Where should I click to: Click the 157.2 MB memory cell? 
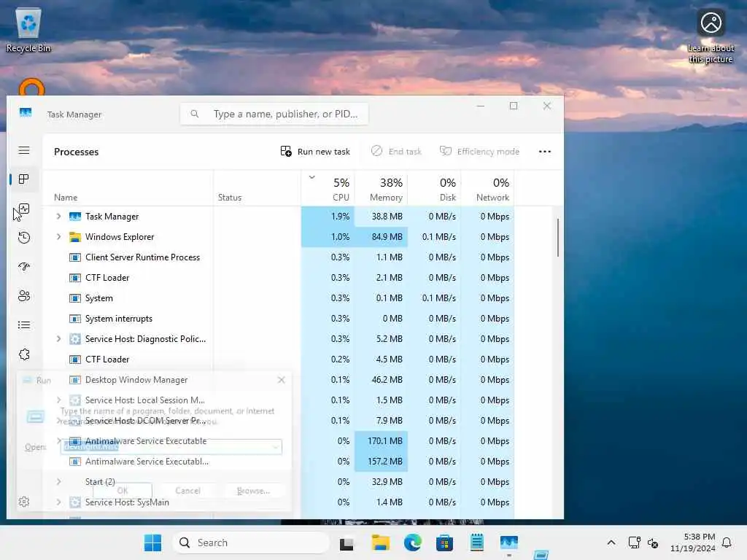click(381, 462)
